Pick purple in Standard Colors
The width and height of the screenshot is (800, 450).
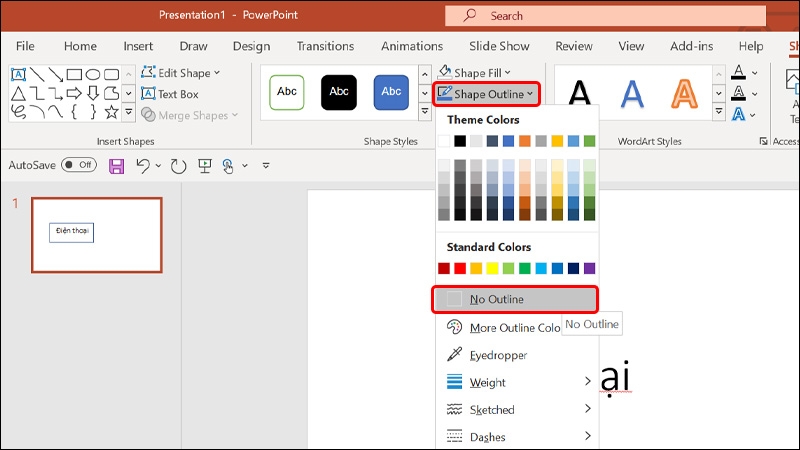tap(589, 268)
